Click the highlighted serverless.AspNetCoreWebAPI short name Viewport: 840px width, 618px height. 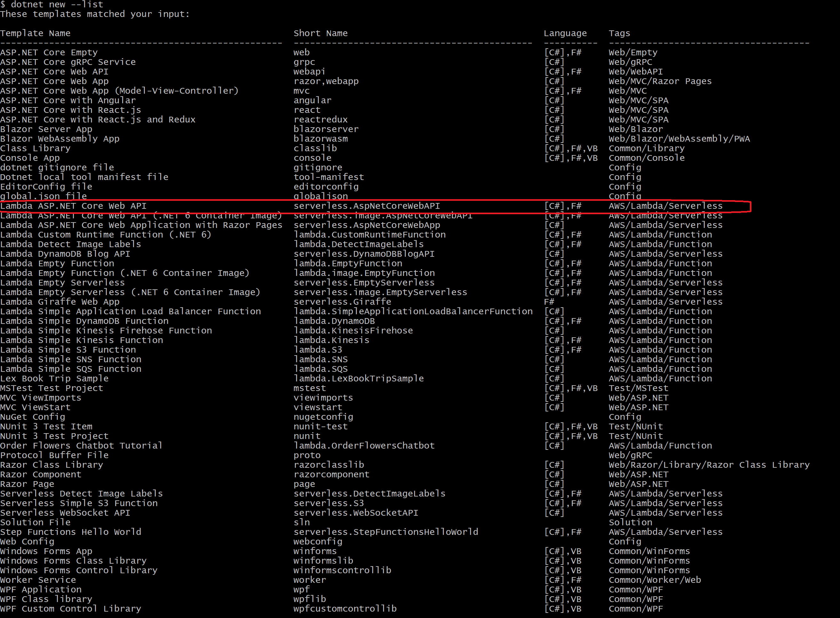pyautogui.click(x=366, y=206)
